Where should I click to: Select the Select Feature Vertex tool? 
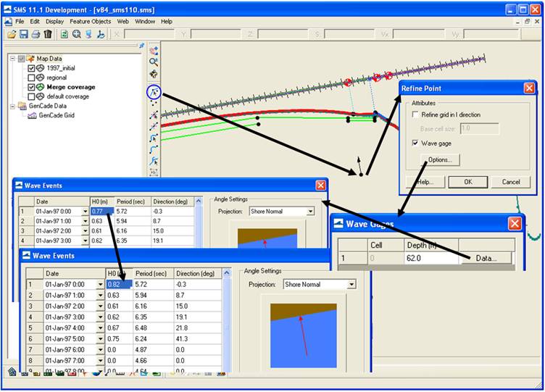(x=154, y=114)
